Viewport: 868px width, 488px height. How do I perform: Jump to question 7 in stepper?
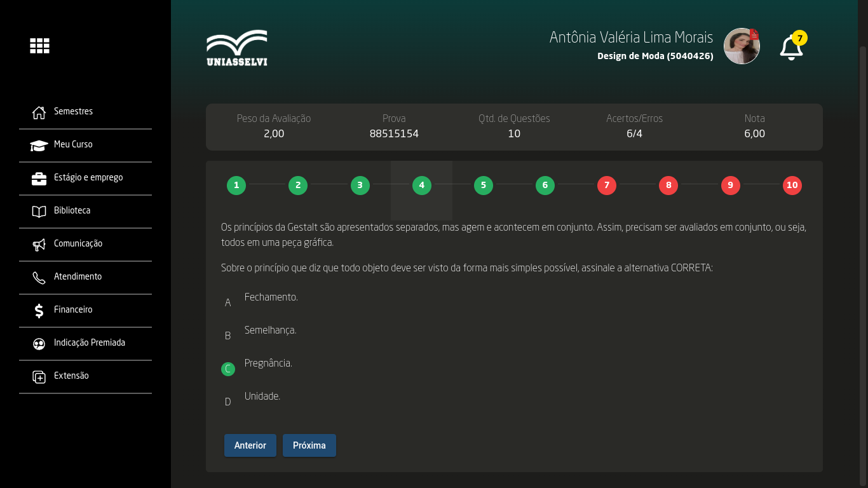[x=607, y=186]
